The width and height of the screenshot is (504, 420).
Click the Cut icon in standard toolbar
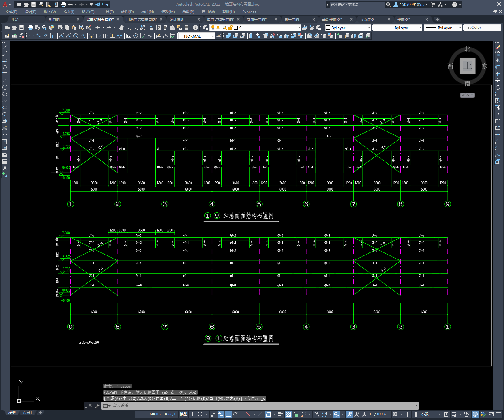(60, 28)
